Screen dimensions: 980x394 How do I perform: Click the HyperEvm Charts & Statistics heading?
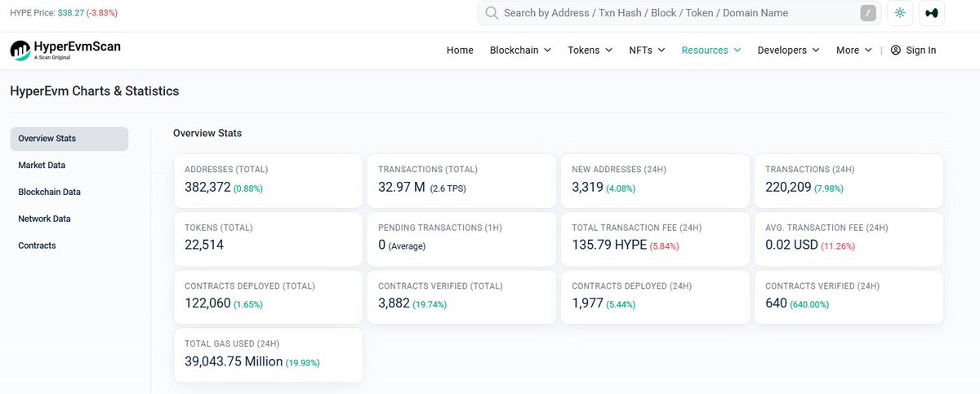tap(95, 91)
